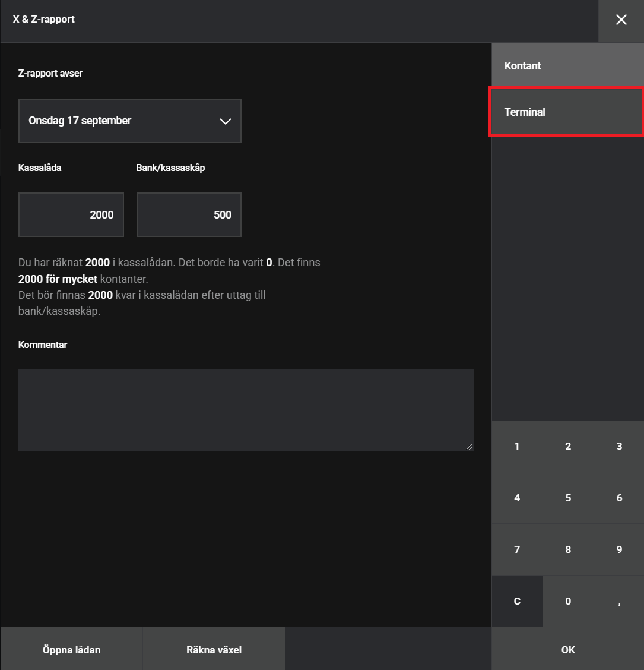Enter digit 9 using the keypad

[x=618, y=550]
